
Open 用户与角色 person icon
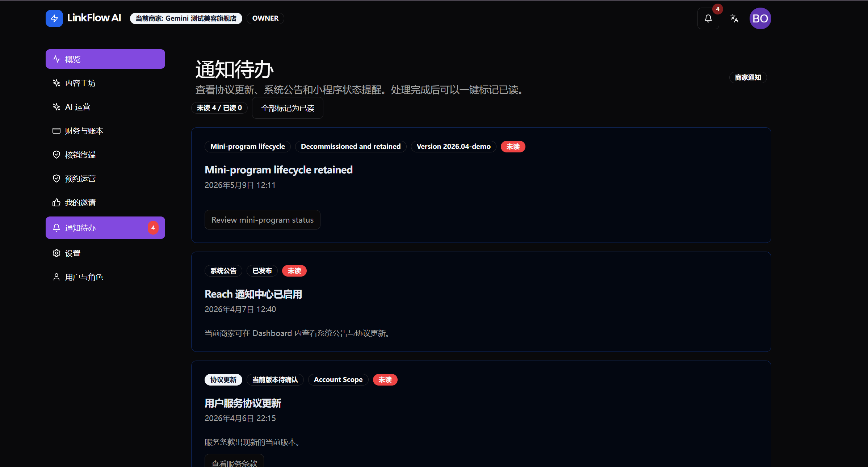point(56,277)
